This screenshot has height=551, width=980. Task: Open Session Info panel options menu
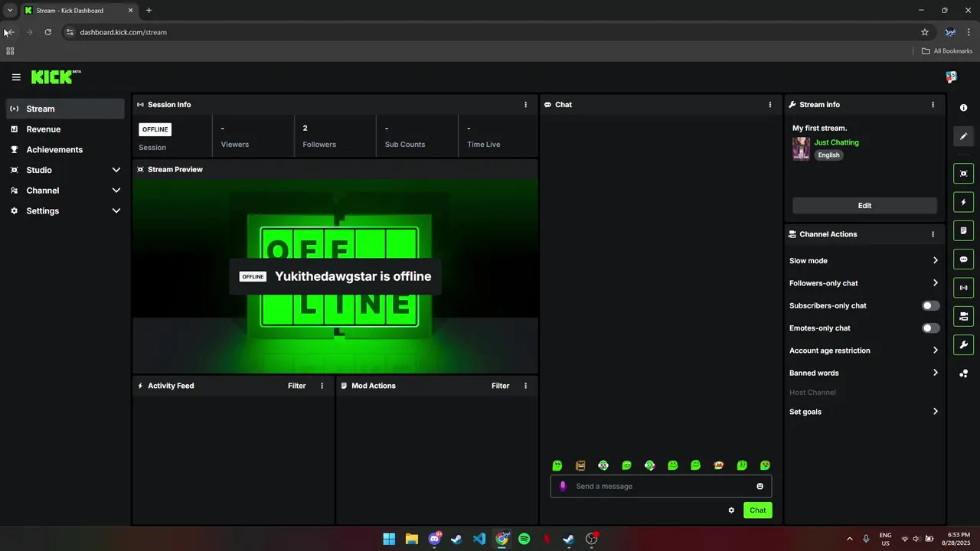525,105
